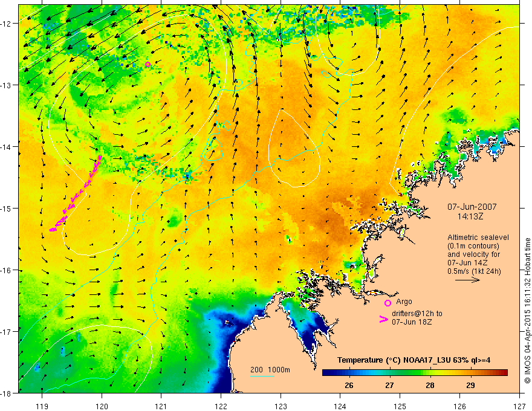Click the Temperature NOAA17_L3U title text
Image resolution: width=532 pixels, height=411 pixels.
click(414, 360)
